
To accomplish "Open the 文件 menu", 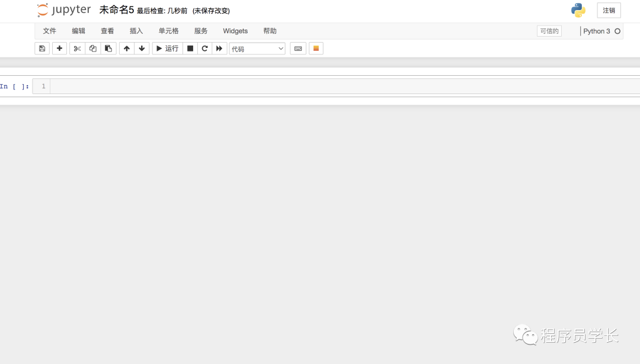I will pos(49,31).
